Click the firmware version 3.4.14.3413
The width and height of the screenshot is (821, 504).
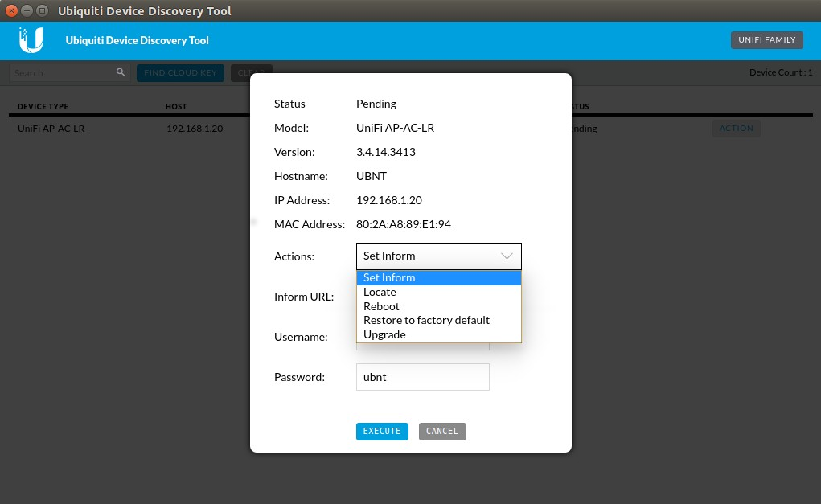tap(386, 152)
